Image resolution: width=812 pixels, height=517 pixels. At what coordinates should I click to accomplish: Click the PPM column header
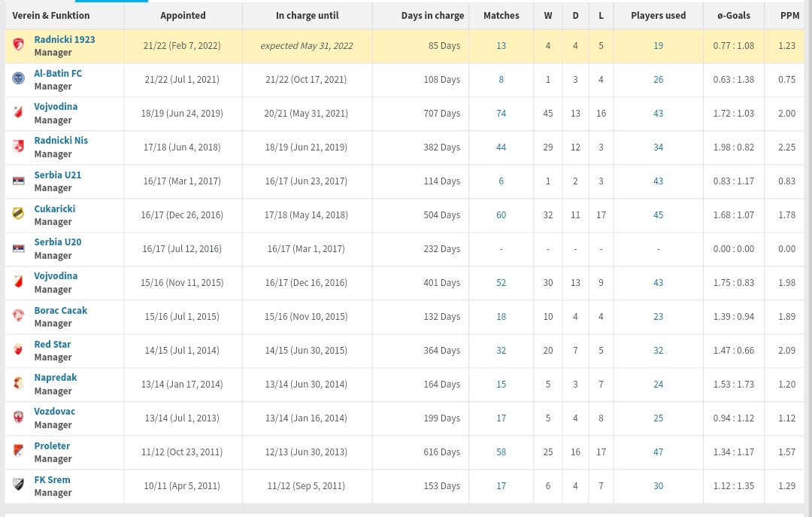click(789, 16)
